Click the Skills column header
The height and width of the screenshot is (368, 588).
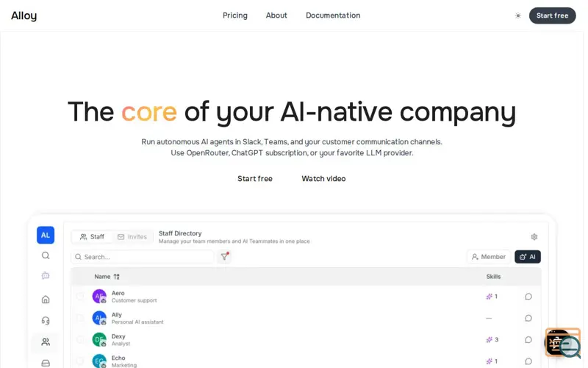pyautogui.click(x=493, y=277)
